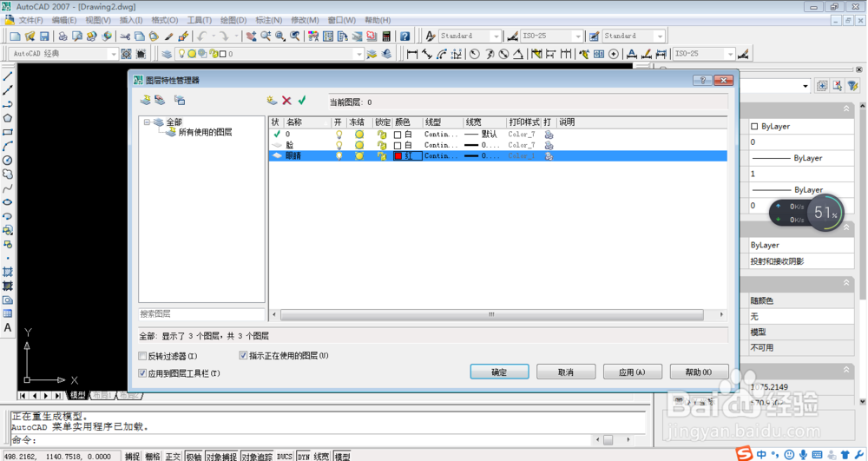Click the red X Delete Layer icon

tap(286, 100)
